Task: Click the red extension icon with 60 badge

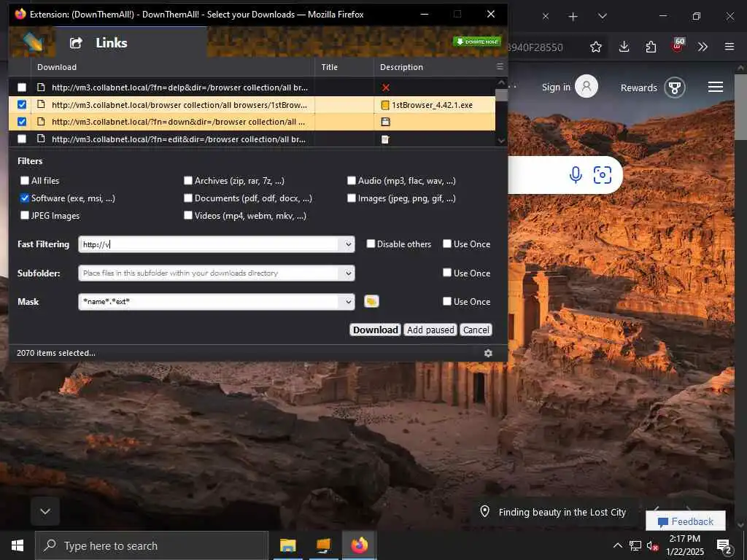Action: (x=678, y=45)
